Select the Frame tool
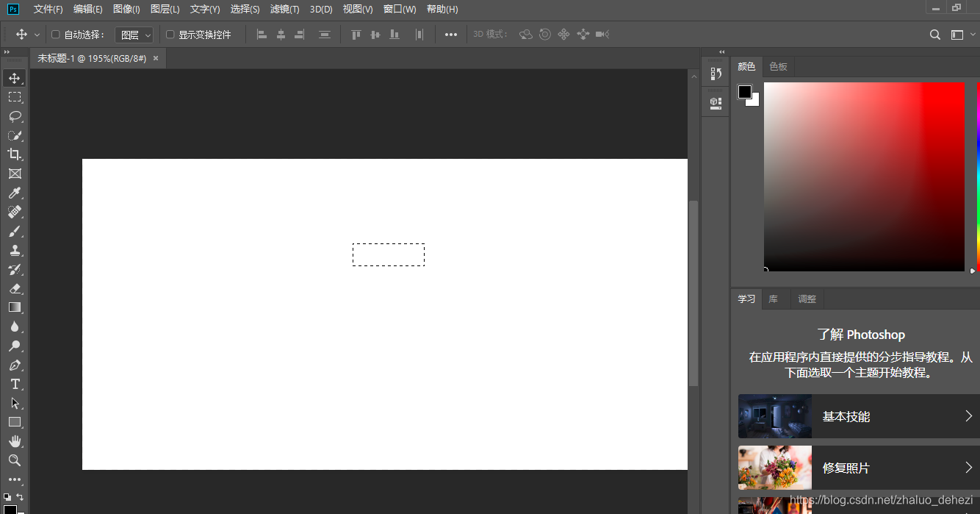 coord(15,174)
